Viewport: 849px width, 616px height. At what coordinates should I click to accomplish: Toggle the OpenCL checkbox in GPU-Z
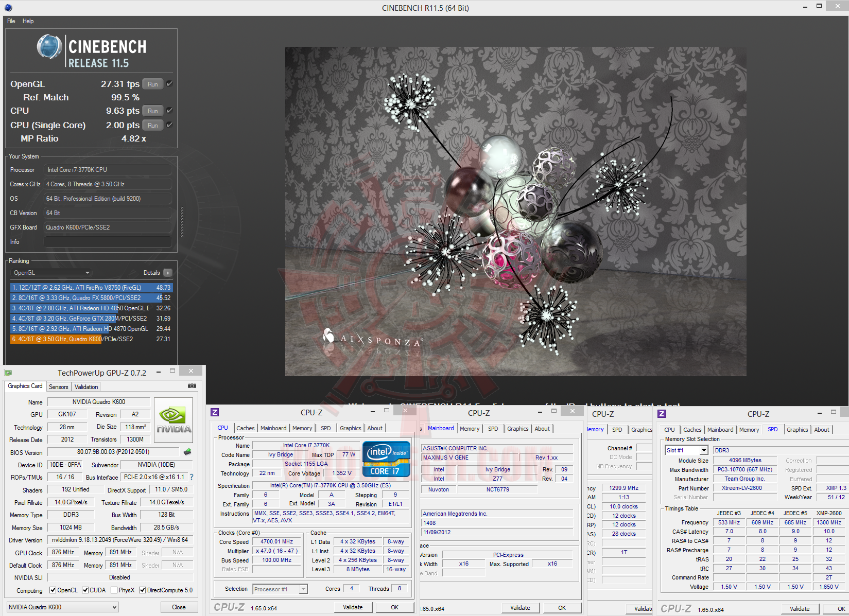(x=53, y=590)
